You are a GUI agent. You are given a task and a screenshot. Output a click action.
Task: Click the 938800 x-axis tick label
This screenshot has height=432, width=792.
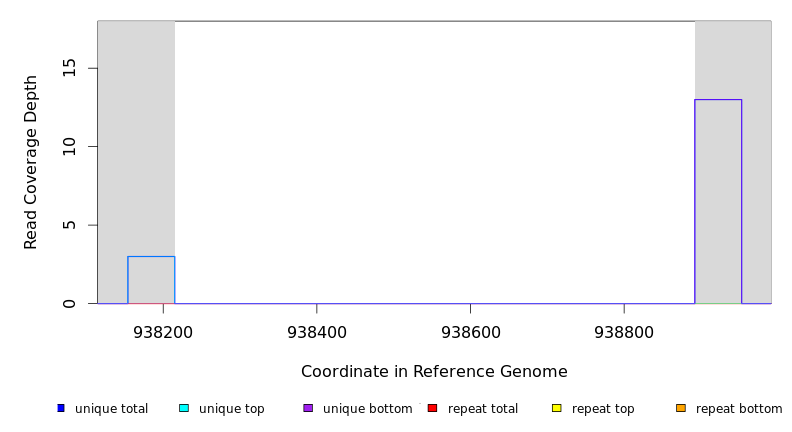624,331
